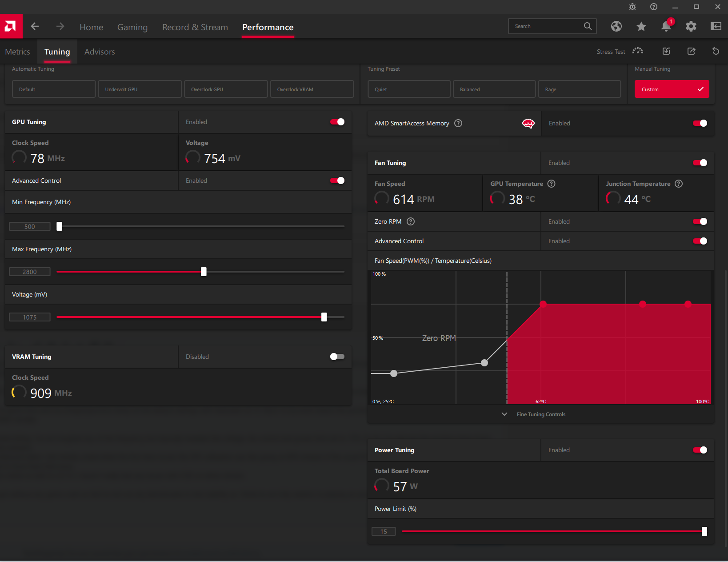This screenshot has height=562, width=728.
Task: Click the first gray fan curve point
Action: coord(394,373)
